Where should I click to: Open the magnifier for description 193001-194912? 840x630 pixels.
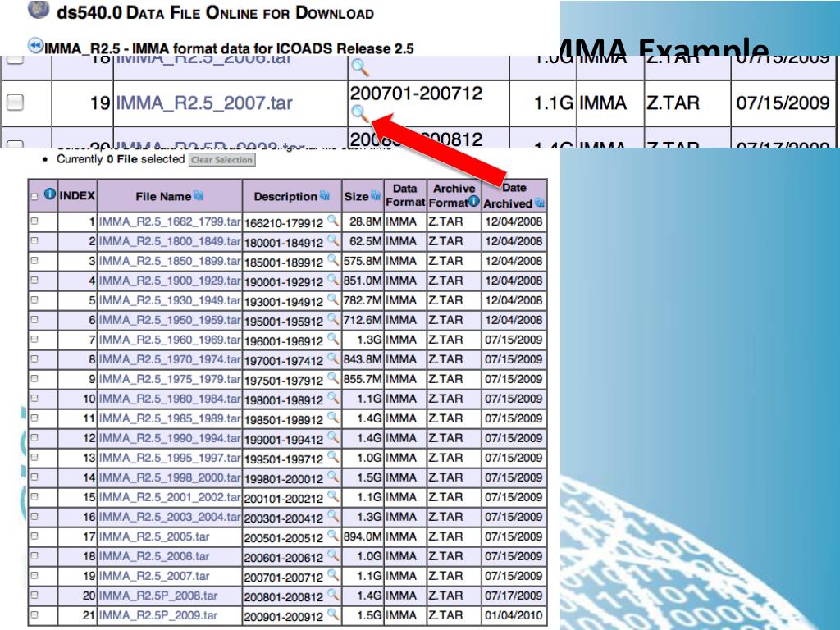tap(333, 299)
